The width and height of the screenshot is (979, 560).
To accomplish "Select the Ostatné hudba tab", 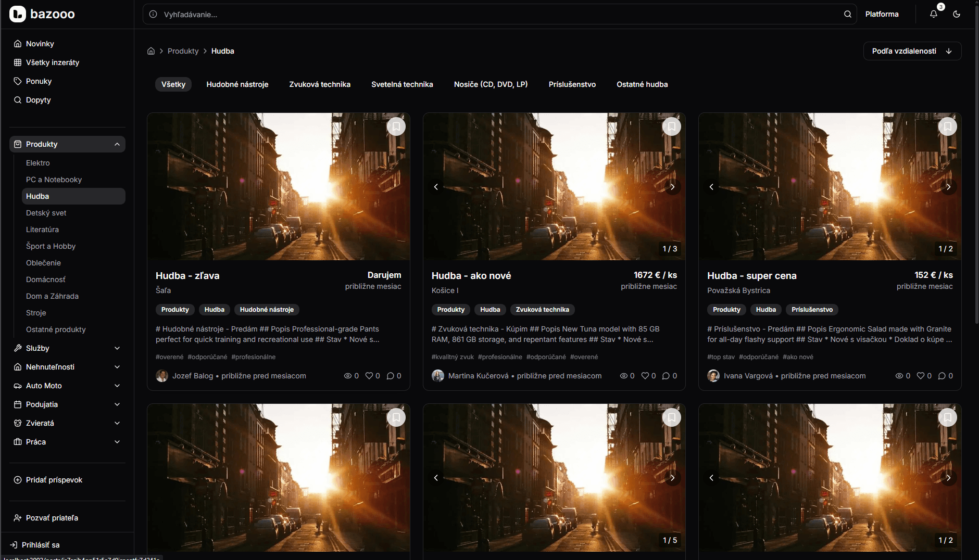I will 642,84.
